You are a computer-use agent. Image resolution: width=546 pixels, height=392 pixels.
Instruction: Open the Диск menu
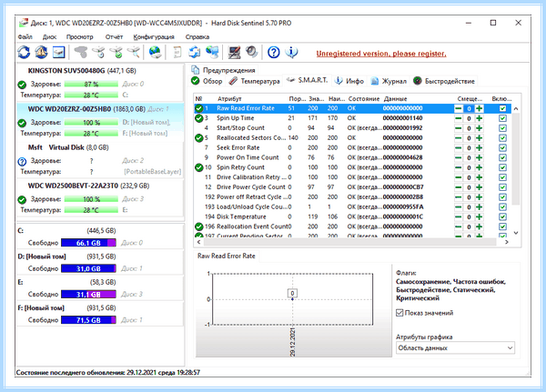[49, 37]
